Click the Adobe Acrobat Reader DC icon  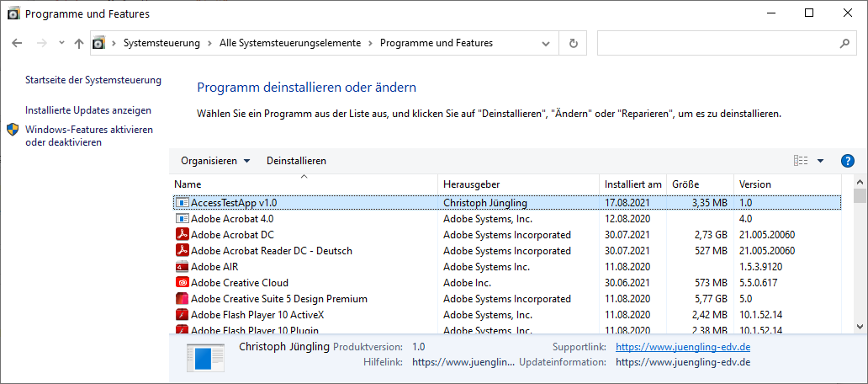pyautogui.click(x=183, y=251)
